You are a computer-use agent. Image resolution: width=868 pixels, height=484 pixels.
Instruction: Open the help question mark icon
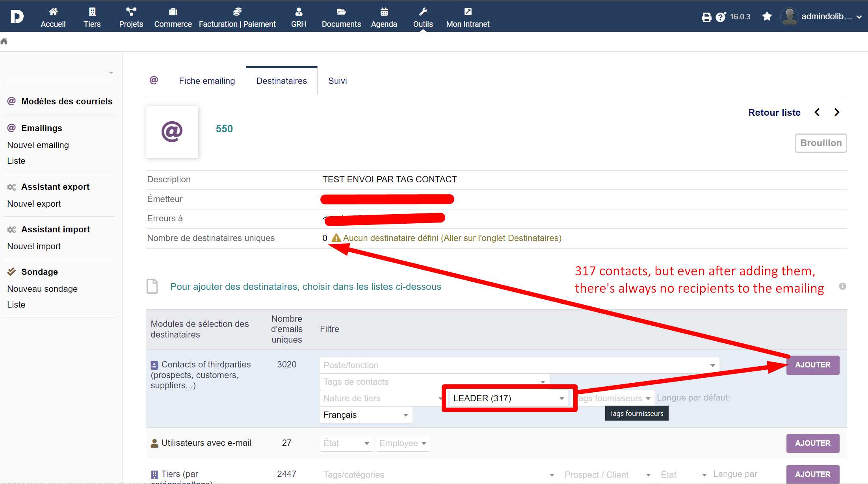coord(721,17)
